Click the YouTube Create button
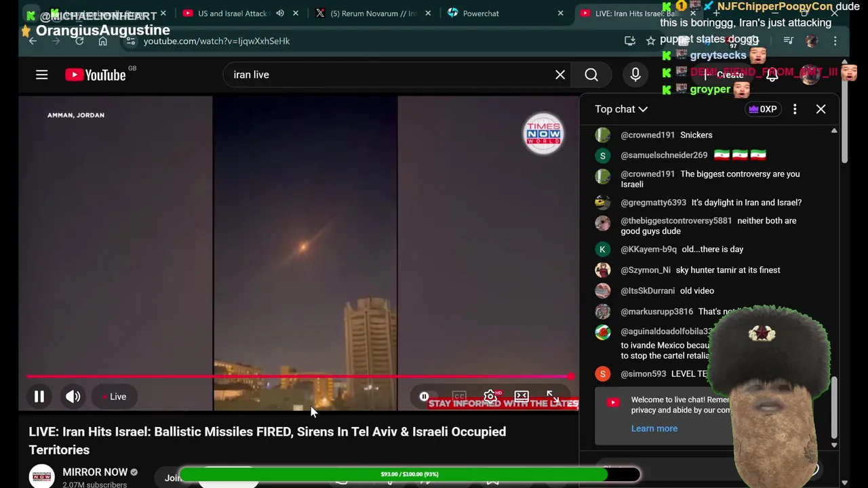This screenshot has width=868, height=488. 723,75
